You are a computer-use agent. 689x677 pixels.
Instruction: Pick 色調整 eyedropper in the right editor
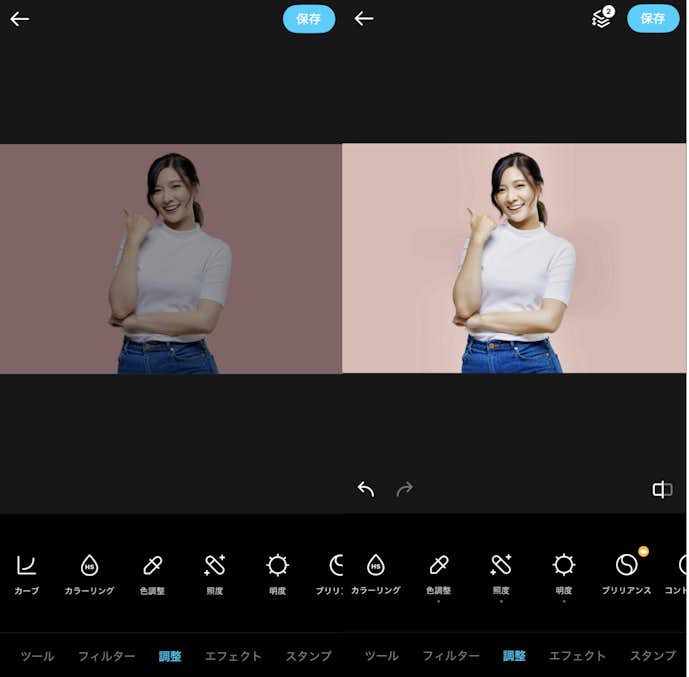pyautogui.click(x=438, y=566)
